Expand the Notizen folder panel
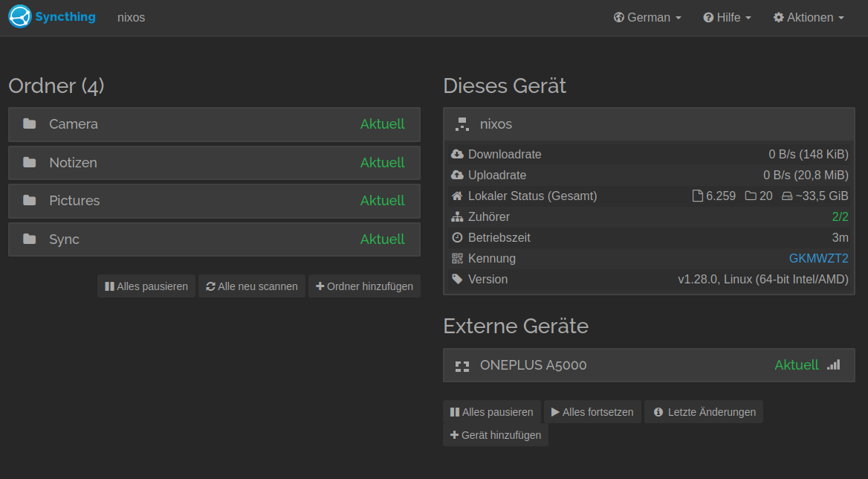The image size is (868, 479). coord(214,163)
